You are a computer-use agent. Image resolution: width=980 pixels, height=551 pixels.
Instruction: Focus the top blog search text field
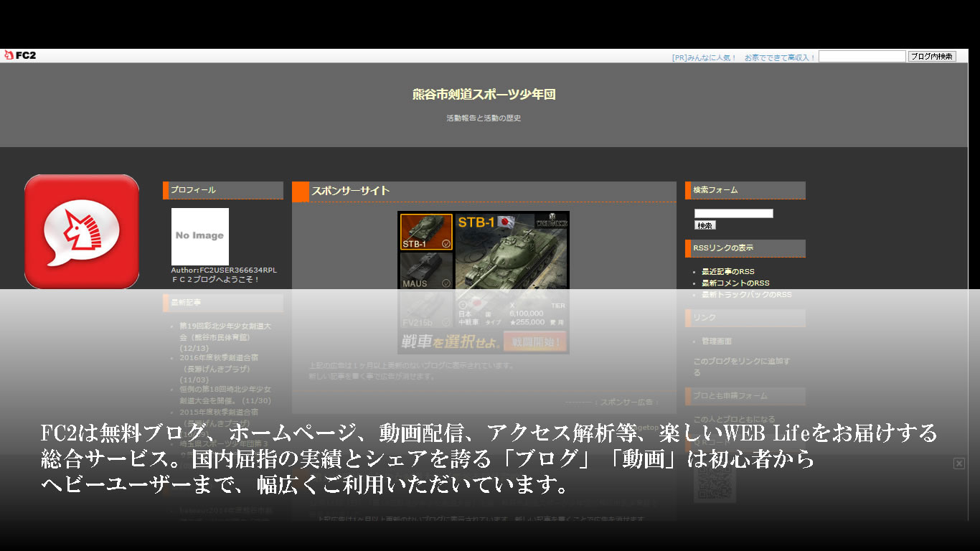tap(862, 56)
